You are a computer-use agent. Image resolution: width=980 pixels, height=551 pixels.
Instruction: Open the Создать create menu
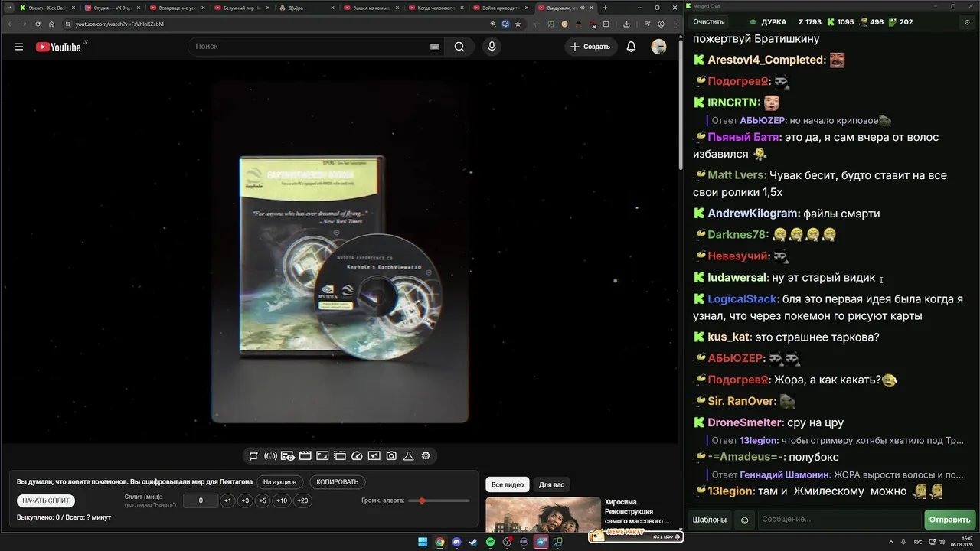[x=590, y=47]
